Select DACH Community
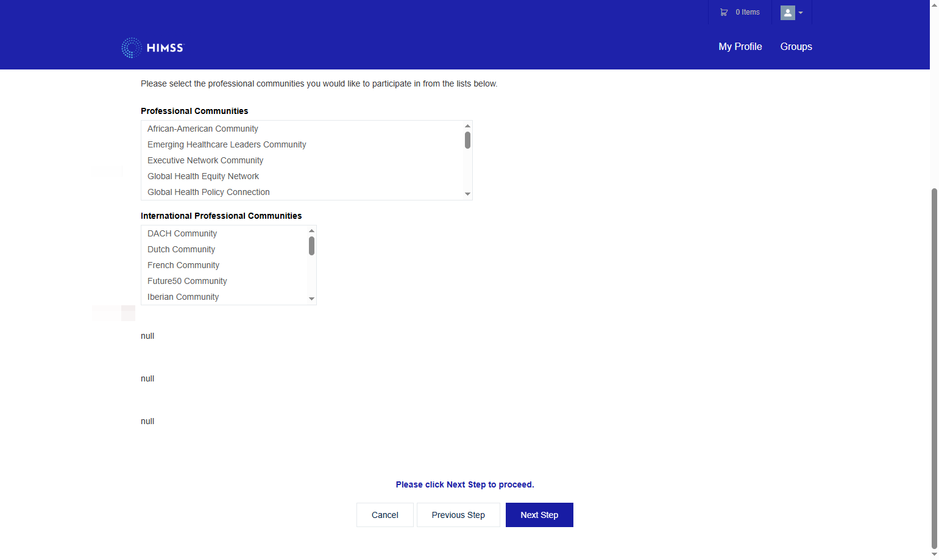The height and width of the screenshot is (560, 939). point(224,233)
